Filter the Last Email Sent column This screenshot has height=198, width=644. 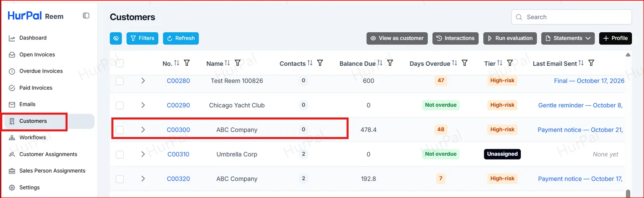(591, 63)
